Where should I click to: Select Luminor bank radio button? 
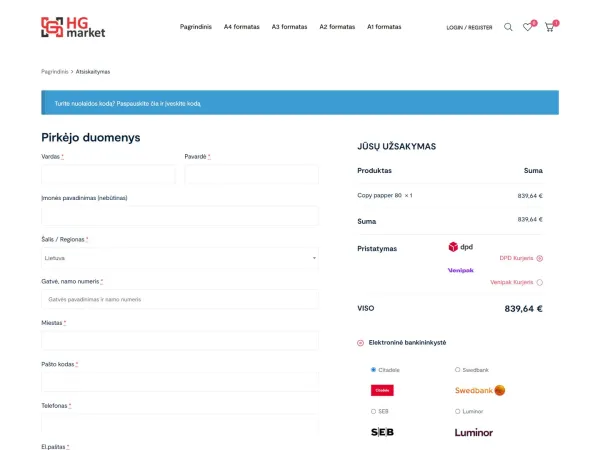(457, 411)
